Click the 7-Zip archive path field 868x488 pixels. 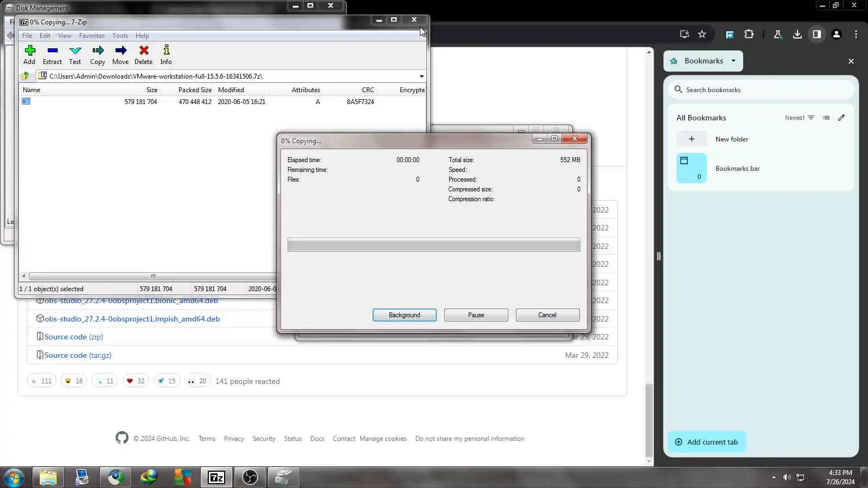[228, 76]
